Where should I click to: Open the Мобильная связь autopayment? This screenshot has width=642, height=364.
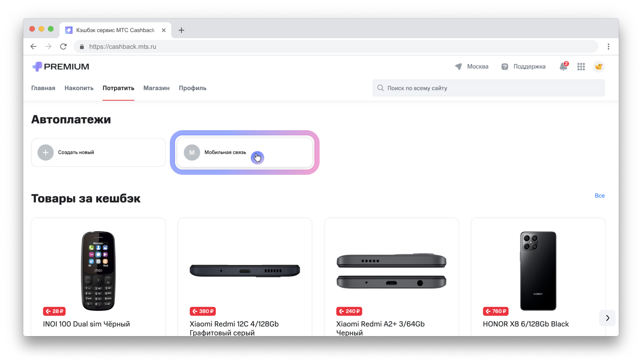[245, 152]
